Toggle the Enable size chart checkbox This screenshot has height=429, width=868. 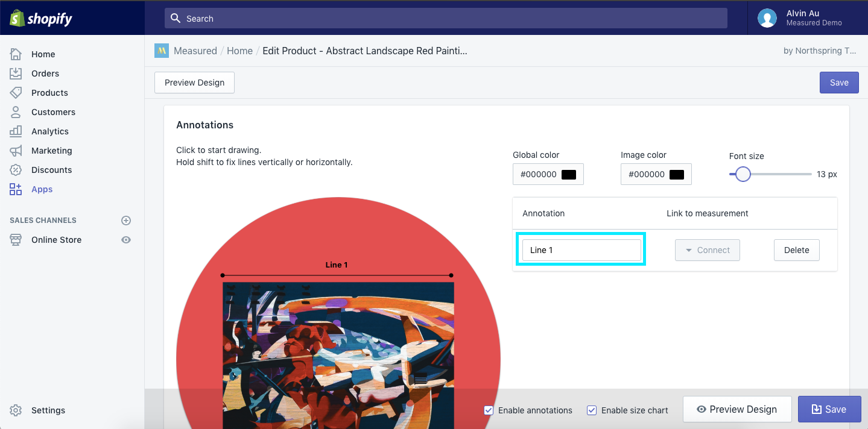[592, 410]
